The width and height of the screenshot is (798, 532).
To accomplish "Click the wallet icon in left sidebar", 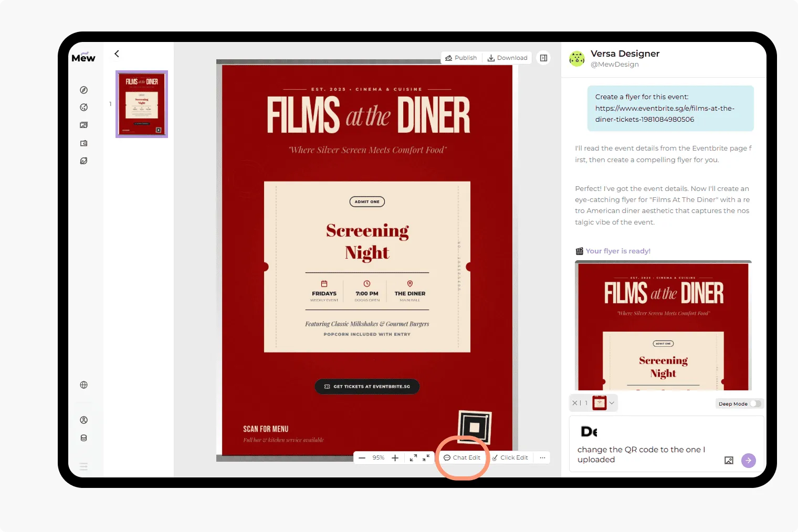I will [83, 143].
